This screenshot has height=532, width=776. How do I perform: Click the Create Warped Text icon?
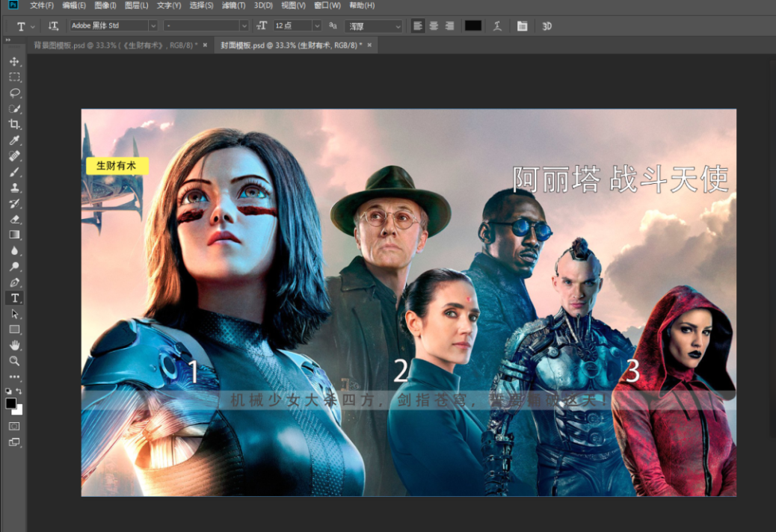pos(497,26)
